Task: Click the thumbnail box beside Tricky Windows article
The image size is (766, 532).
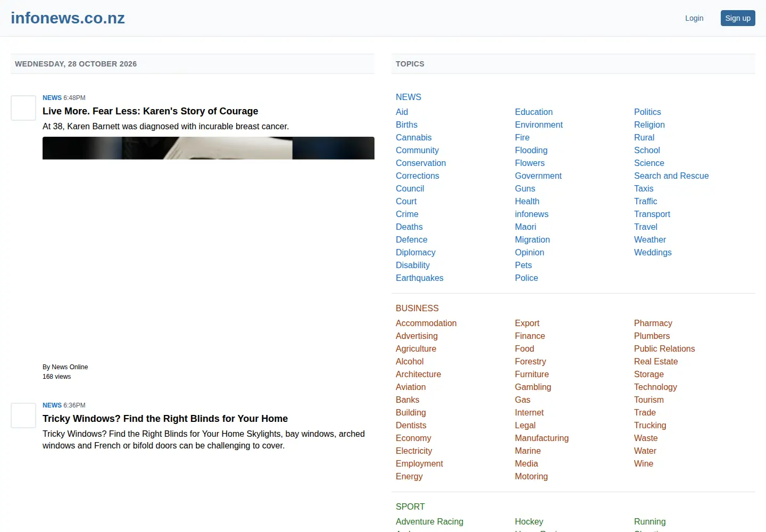Action: (x=23, y=415)
